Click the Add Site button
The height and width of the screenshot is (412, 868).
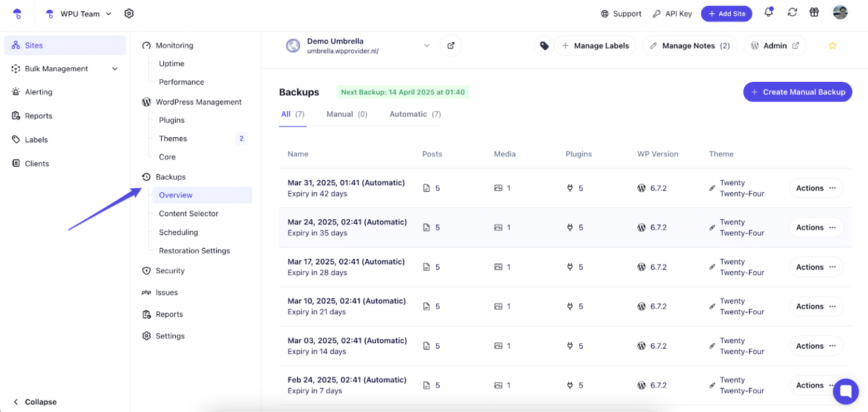[726, 14]
